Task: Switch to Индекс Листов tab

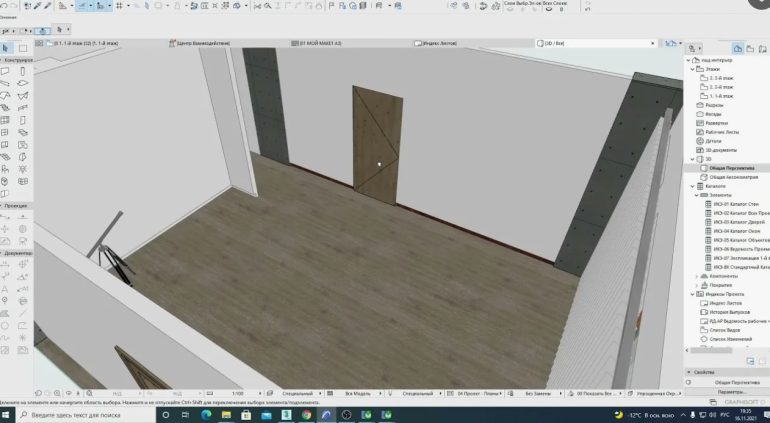Action: (436, 43)
